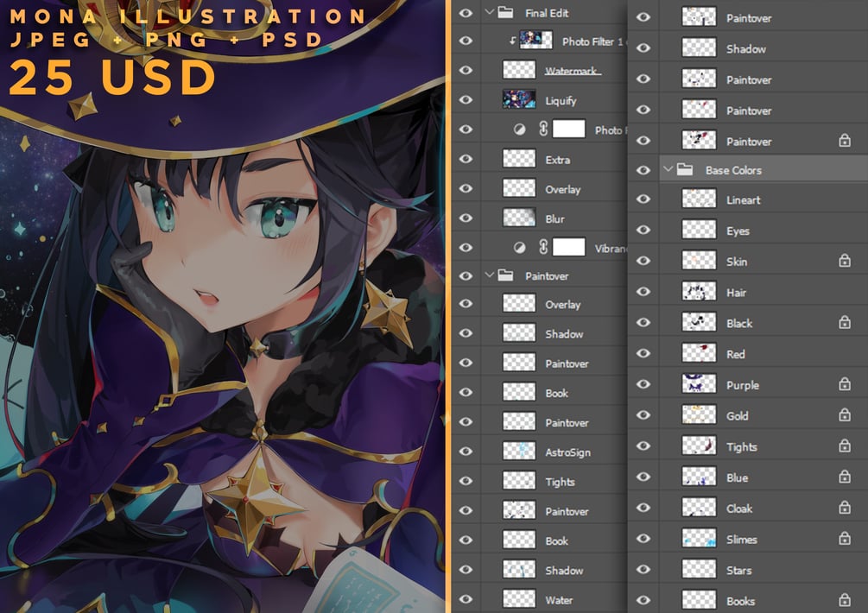Select the layer named Gold
The width and height of the screenshot is (868, 613).
click(x=737, y=416)
